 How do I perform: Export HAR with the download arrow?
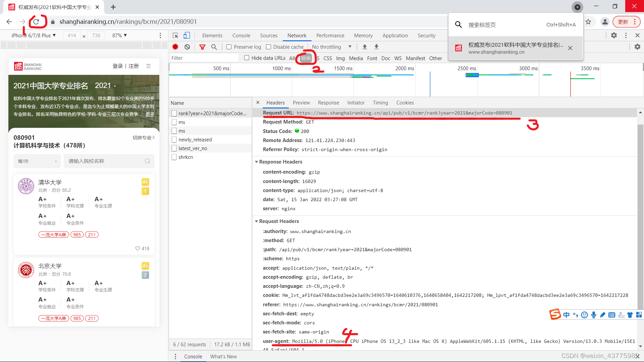(x=376, y=47)
